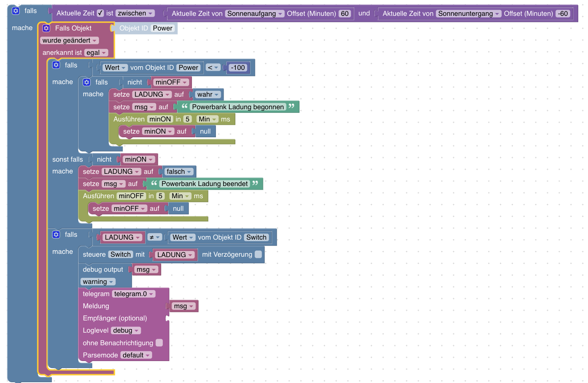Edit delay value 5 in Ausführen minOFF
This screenshot has width=588, height=383.
coord(160,196)
